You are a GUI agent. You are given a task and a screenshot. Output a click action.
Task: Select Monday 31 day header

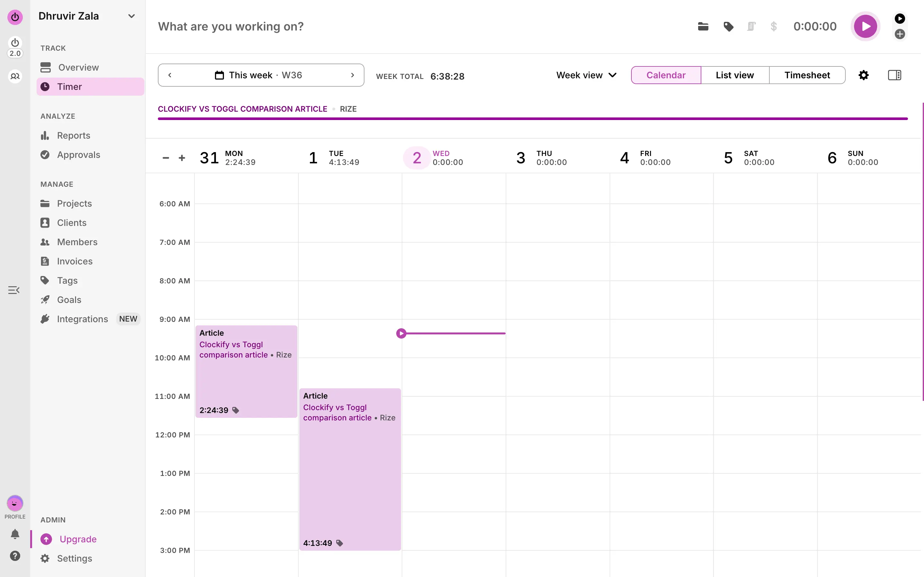[228, 158]
